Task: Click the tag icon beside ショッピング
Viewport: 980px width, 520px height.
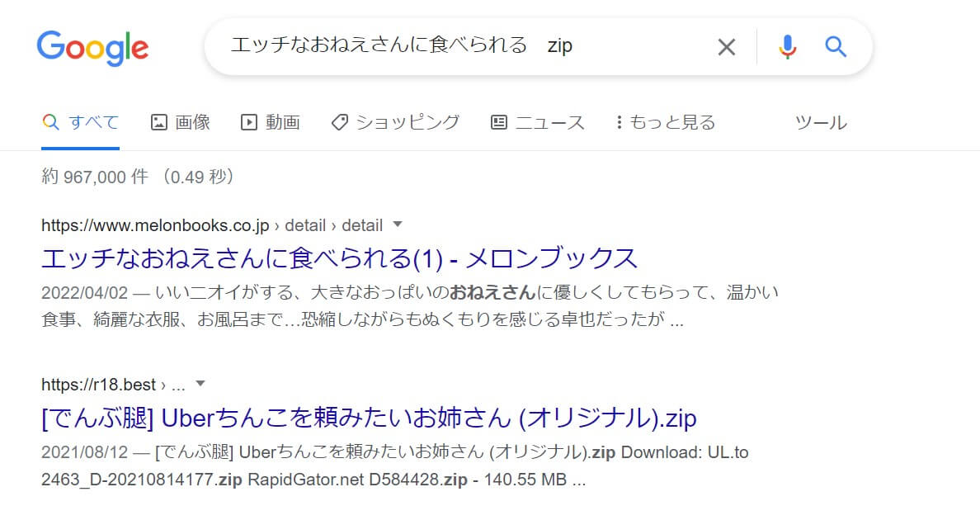Action: coord(339,122)
